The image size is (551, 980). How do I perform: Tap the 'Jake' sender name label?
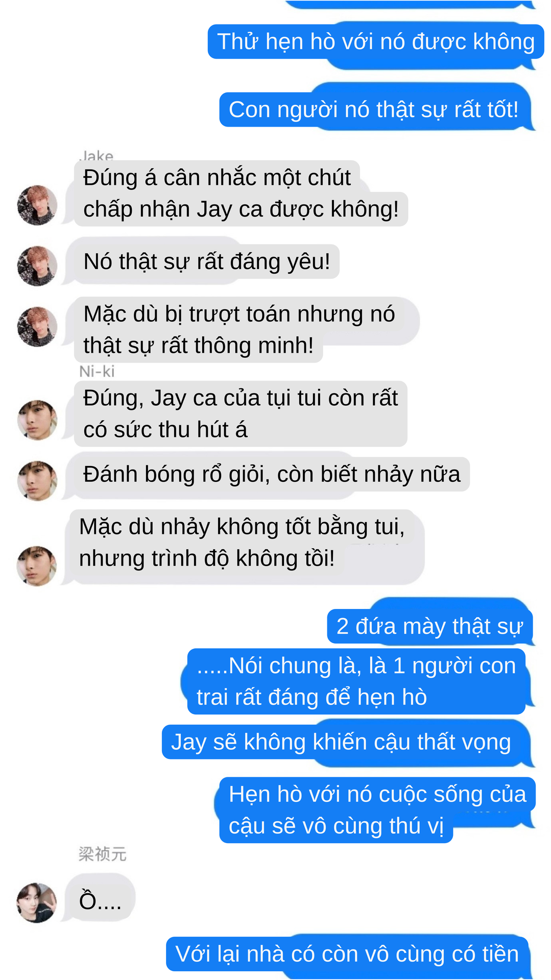point(97,156)
